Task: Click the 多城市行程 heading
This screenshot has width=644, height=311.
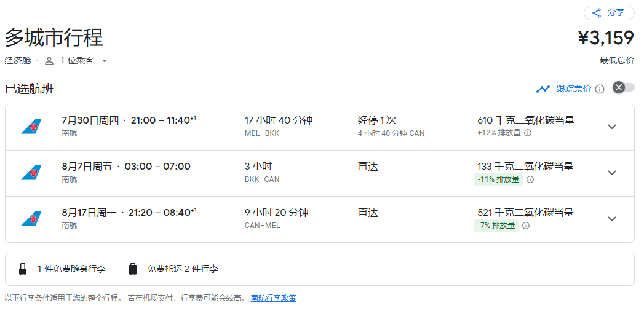Action: (54, 37)
